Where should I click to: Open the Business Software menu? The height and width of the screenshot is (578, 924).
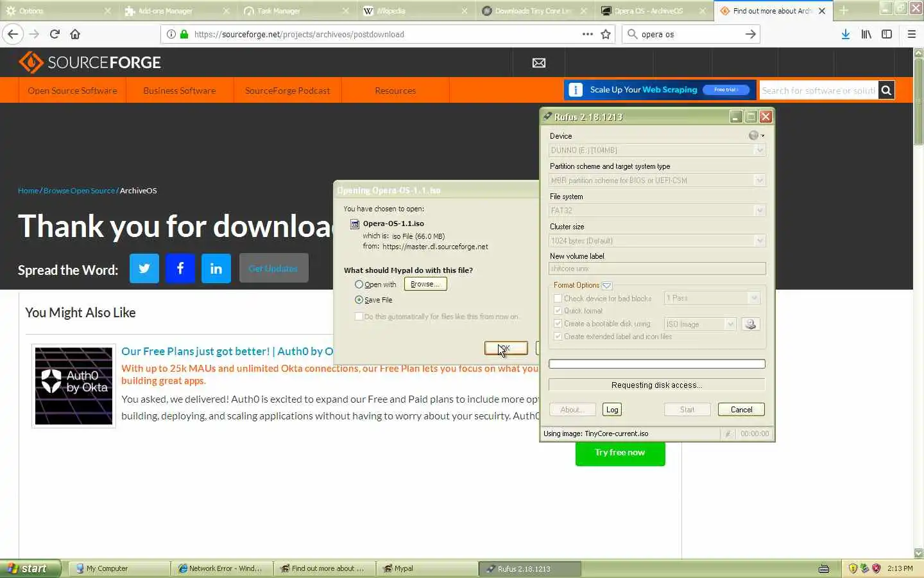tap(180, 91)
